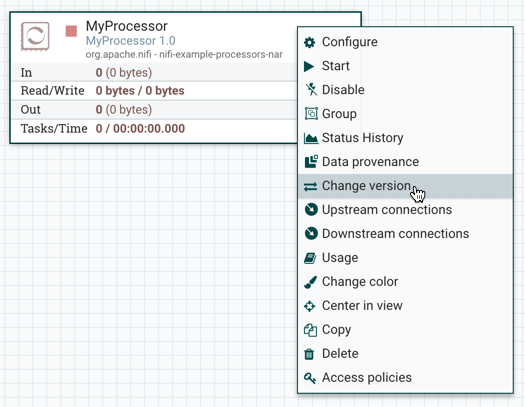Choose Copy in the context menu

pos(405,330)
